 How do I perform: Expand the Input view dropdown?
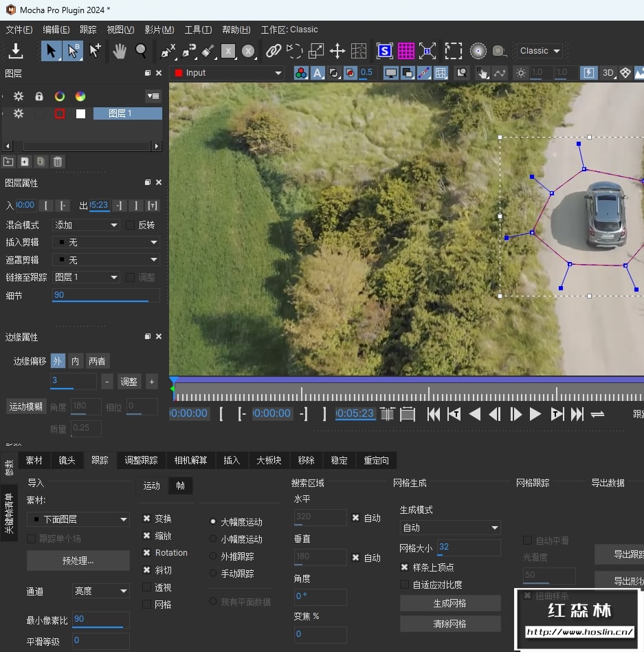227,73
